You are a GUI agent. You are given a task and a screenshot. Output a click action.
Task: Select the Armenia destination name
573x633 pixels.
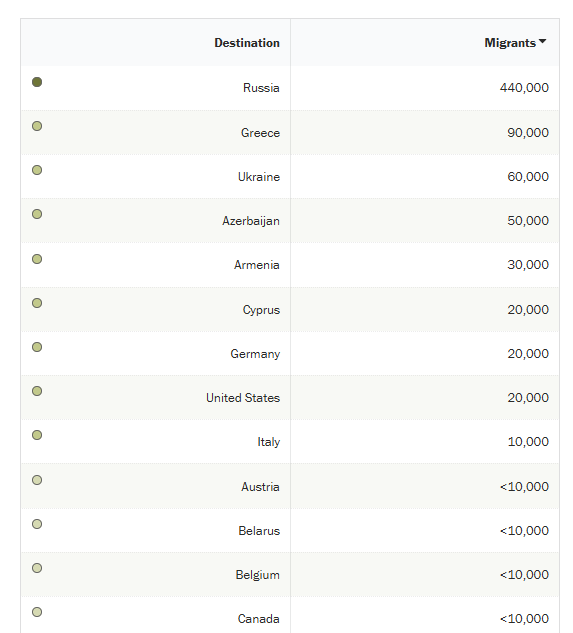tap(257, 265)
